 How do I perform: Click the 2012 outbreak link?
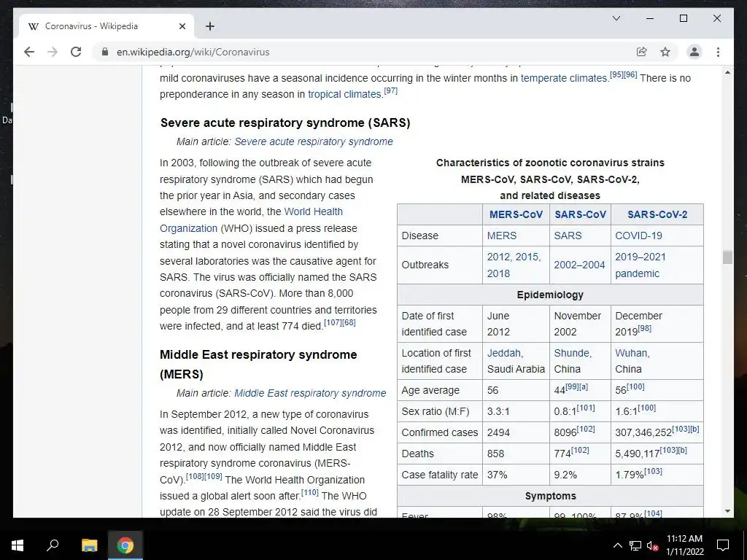[498, 257]
